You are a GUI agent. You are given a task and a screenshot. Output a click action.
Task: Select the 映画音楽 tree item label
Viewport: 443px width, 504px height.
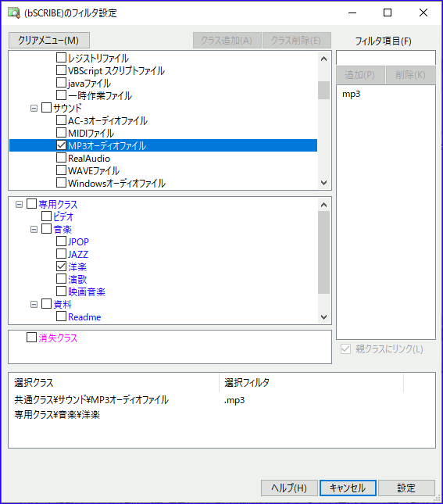[87, 292]
